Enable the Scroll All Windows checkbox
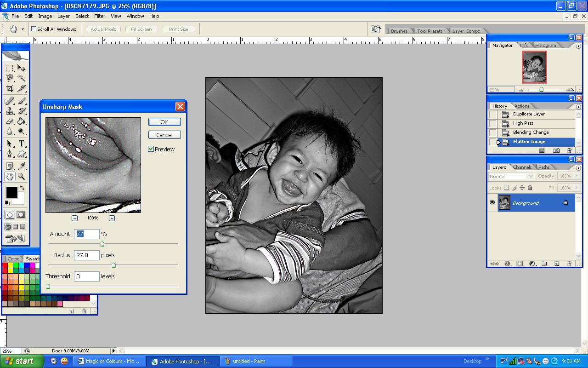 tap(34, 29)
